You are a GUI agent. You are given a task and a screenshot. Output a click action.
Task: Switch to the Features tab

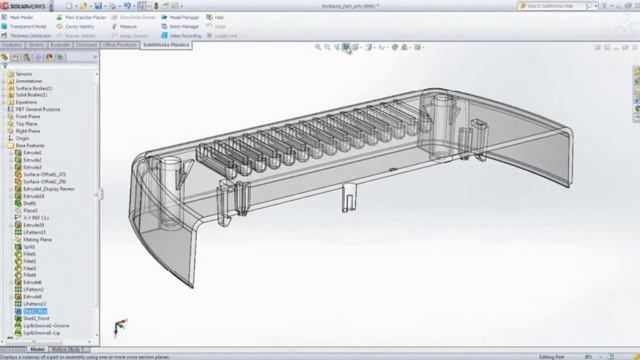[12, 45]
